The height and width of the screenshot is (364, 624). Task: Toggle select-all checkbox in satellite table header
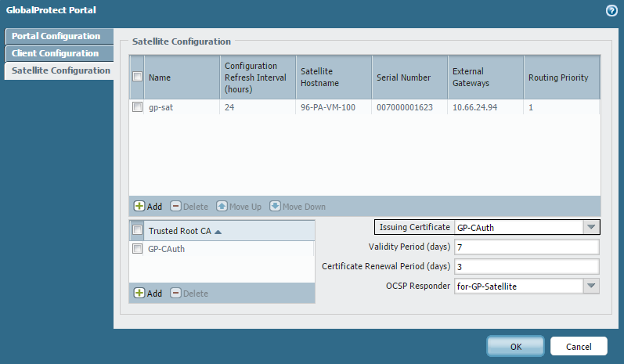pos(138,77)
